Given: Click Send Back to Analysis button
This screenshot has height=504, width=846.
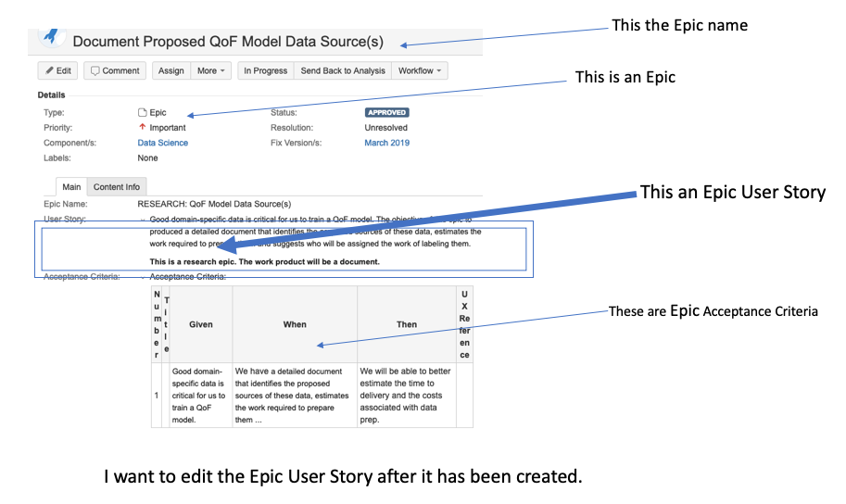Looking at the screenshot, I should coord(343,70).
